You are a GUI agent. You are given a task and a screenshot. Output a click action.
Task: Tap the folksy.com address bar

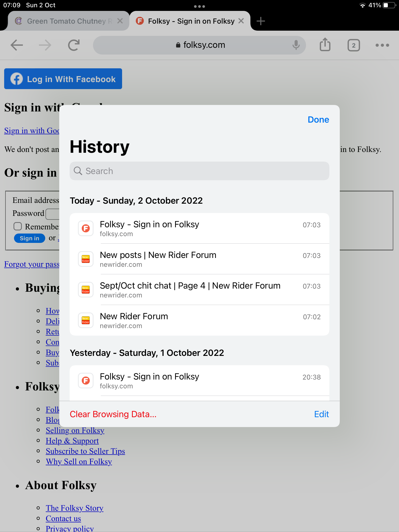tap(199, 45)
